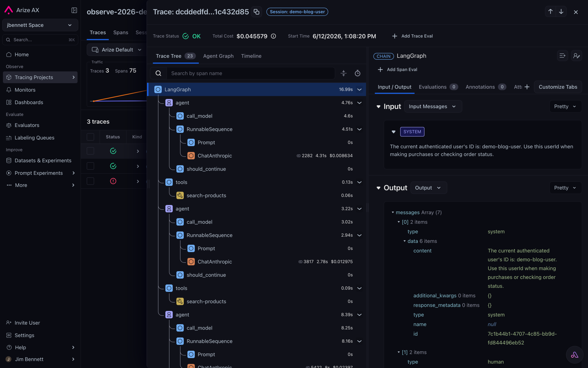Collapse the agent span lasting 8.39s
The image size is (588, 368).
pos(359,315)
